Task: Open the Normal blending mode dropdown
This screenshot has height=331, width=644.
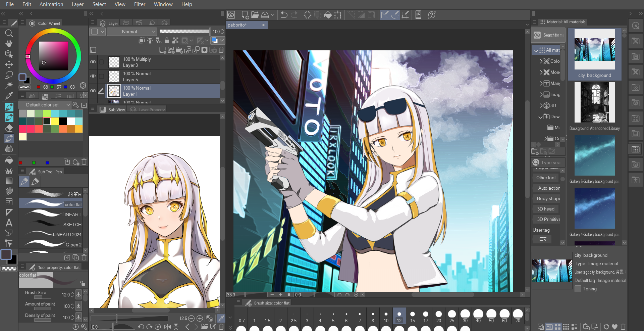Action: point(132,32)
